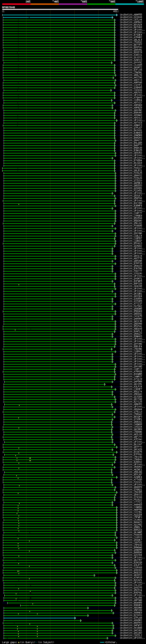Image resolution: width=146 pixels, height=644 pixels.
Task: Click the cyan ~100% identity legend segment
Action: tap(130, 4)
